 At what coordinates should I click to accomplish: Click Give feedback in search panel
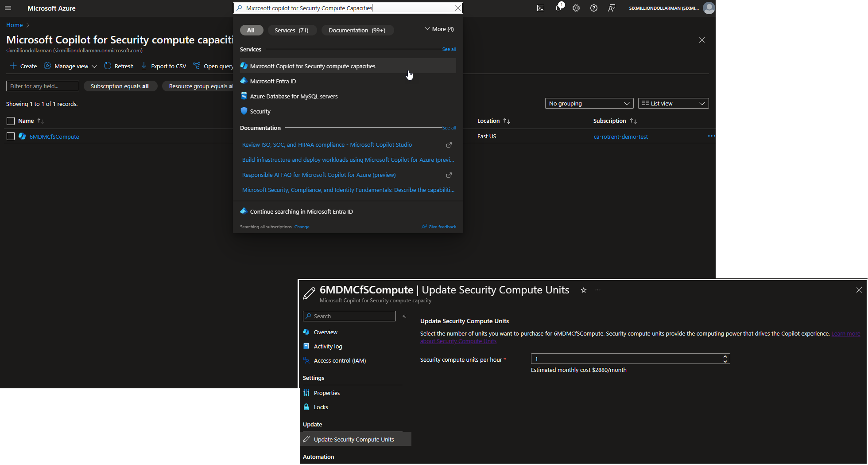coord(439,227)
